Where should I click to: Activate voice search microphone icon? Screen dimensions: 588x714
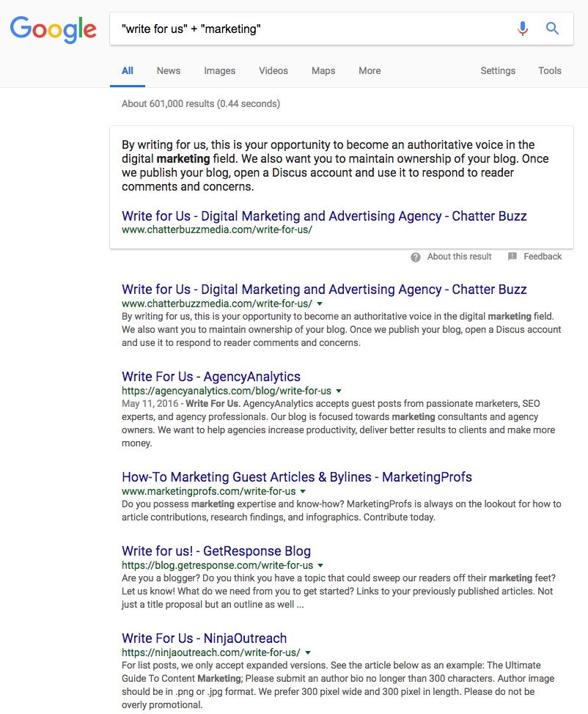pyautogui.click(x=523, y=29)
